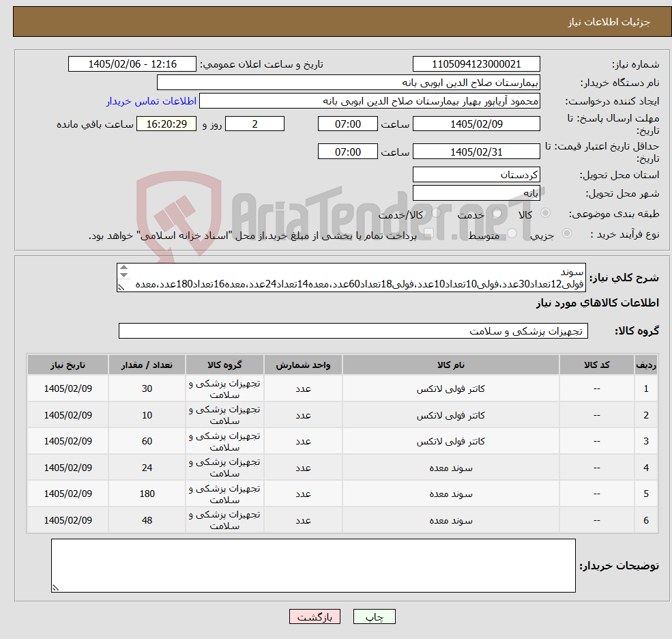Click the announcement date field 1405/02/06 - 12:16
Image resolution: width=672 pixels, height=639 pixels.
click(132, 64)
